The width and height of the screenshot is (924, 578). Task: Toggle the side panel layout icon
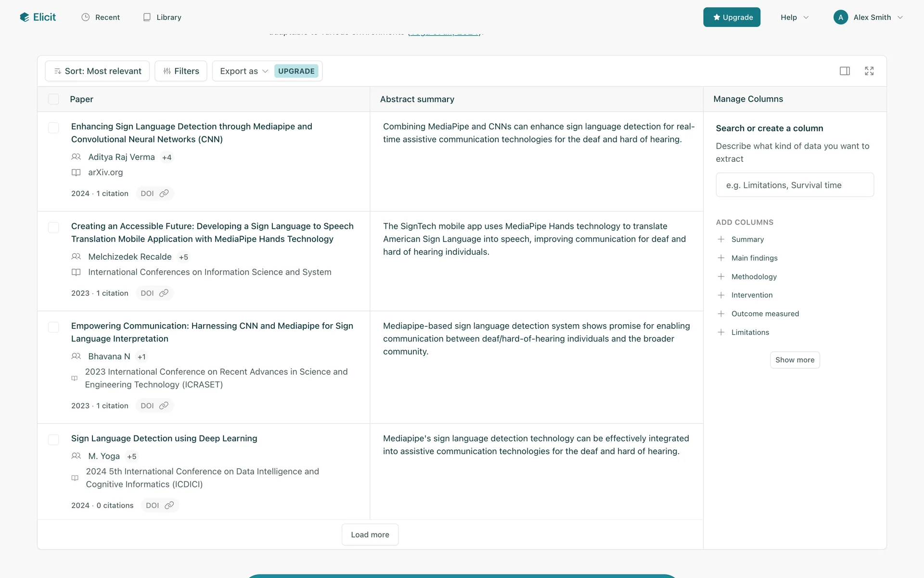point(845,71)
